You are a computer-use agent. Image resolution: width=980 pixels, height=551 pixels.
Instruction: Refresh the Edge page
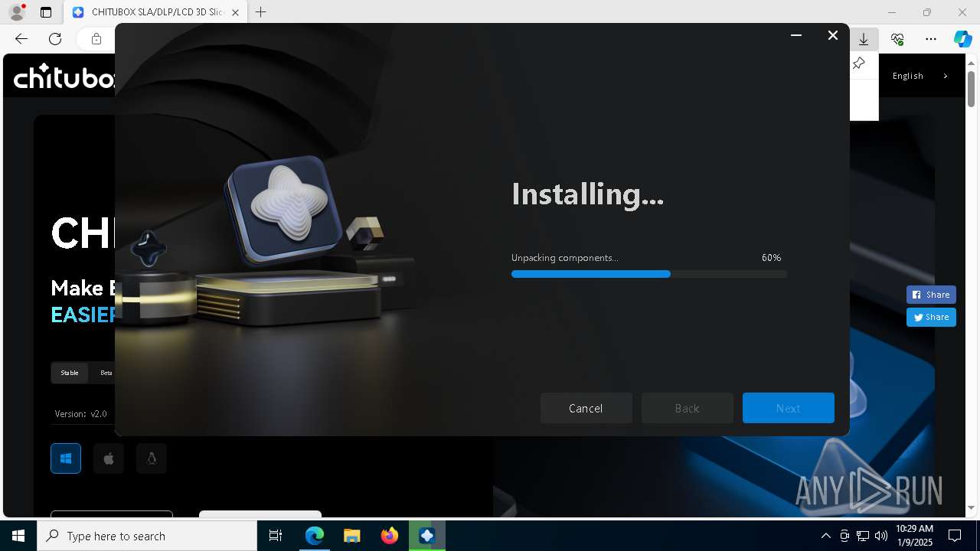pyautogui.click(x=55, y=39)
